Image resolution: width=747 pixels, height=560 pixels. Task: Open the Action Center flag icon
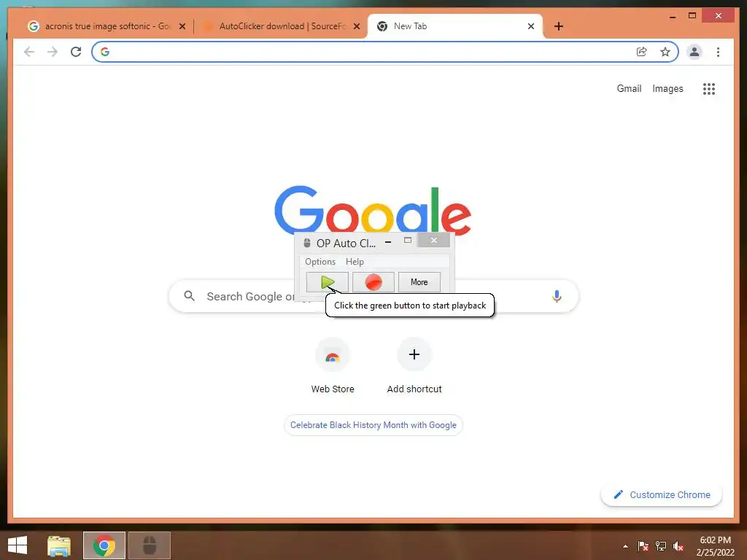[x=643, y=546]
